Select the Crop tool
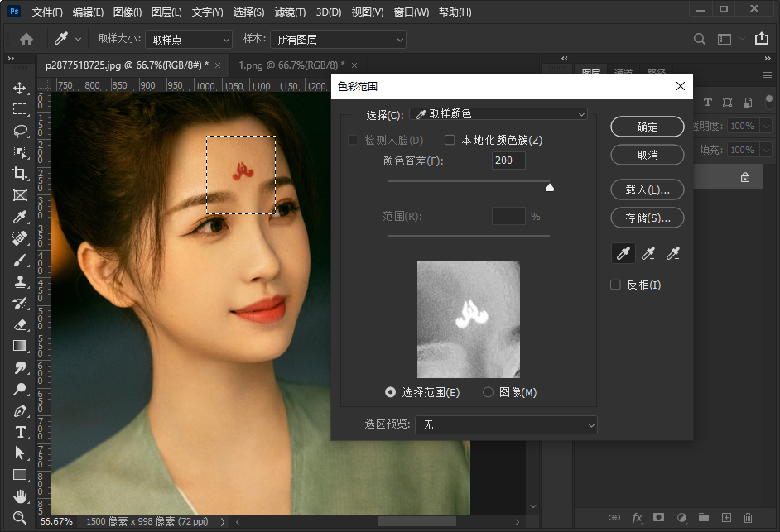 pos(19,174)
